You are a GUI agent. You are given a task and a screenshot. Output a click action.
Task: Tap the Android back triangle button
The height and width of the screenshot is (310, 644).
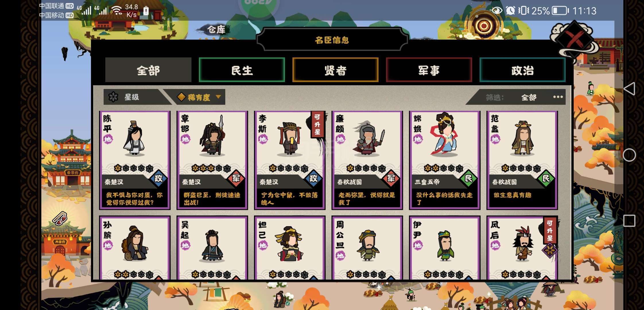[x=629, y=89]
